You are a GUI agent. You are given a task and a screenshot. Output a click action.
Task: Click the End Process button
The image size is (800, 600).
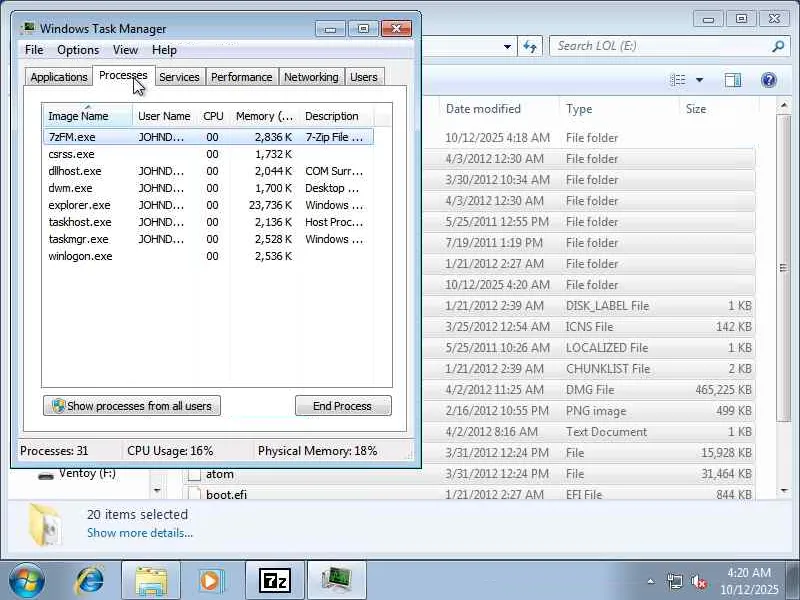(x=343, y=406)
